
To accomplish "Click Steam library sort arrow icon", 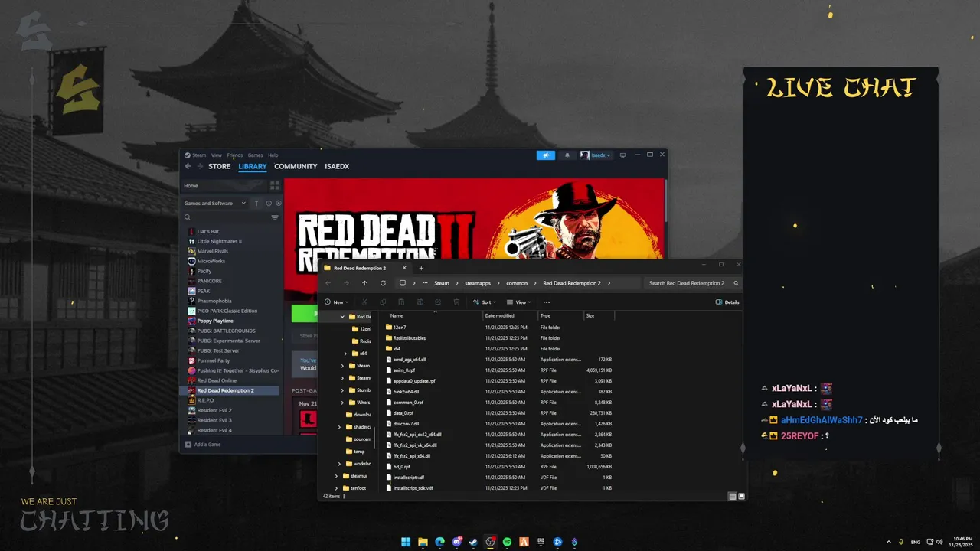I will coord(256,204).
